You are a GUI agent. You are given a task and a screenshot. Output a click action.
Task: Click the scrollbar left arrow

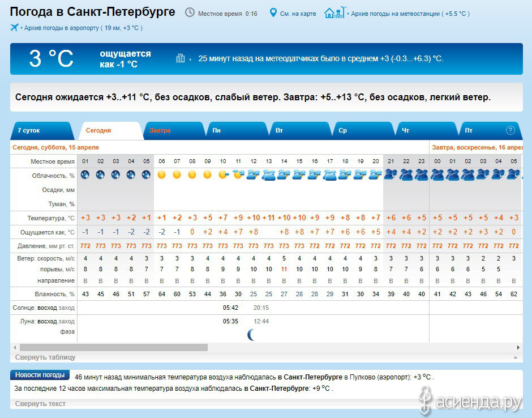pos(15,347)
